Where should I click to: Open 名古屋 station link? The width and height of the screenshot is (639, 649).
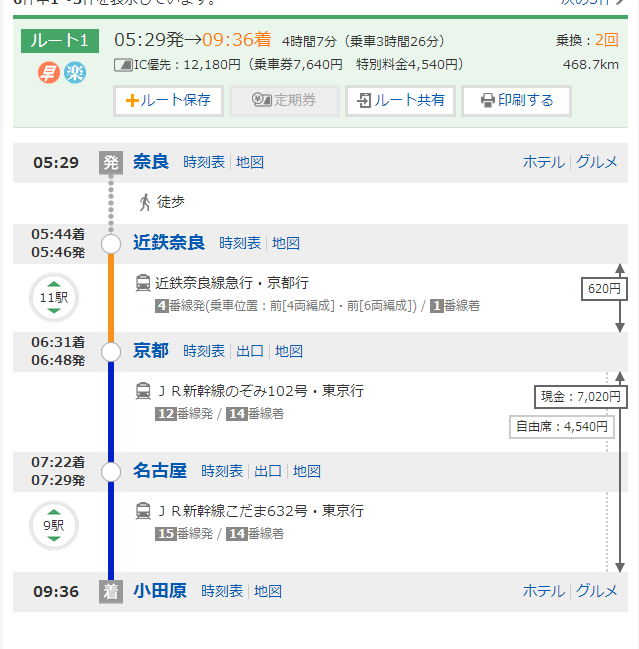point(160,471)
